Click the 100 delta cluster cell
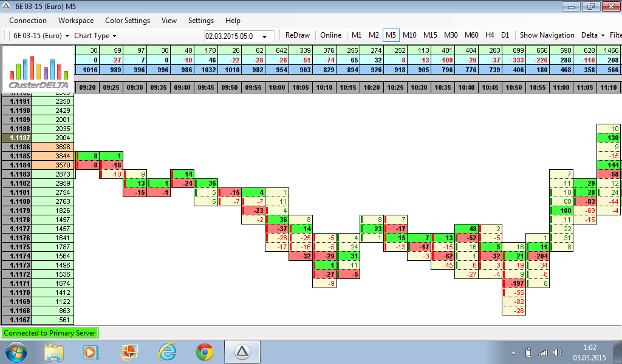622x364 pixels. (x=561, y=211)
